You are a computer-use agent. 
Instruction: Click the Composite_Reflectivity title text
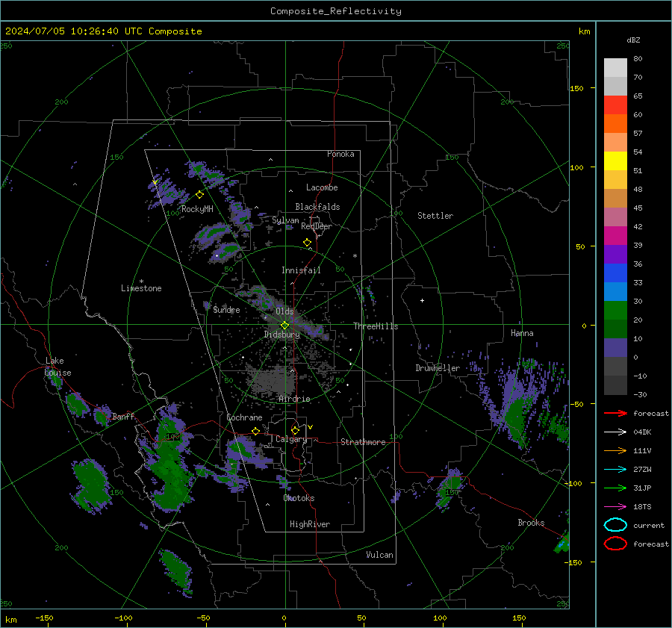click(x=336, y=11)
